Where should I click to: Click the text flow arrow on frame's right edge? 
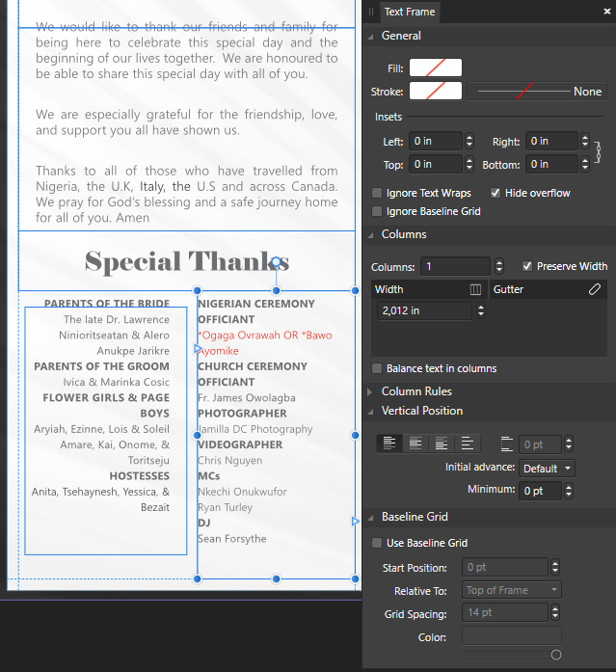(355, 522)
